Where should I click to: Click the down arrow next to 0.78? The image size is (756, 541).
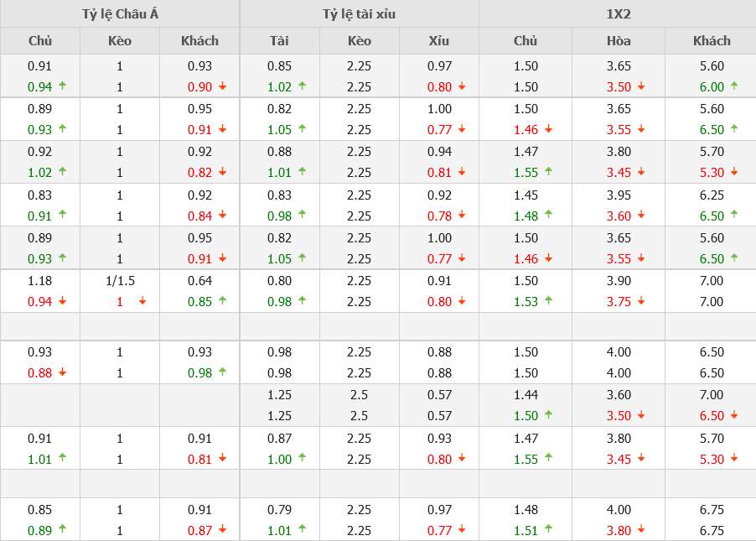[x=462, y=215]
